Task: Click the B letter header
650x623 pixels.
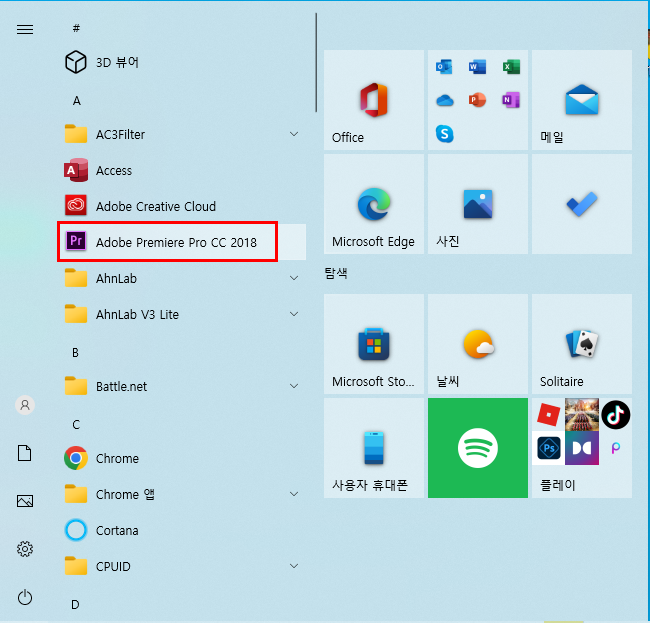Action: (x=75, y=352)
